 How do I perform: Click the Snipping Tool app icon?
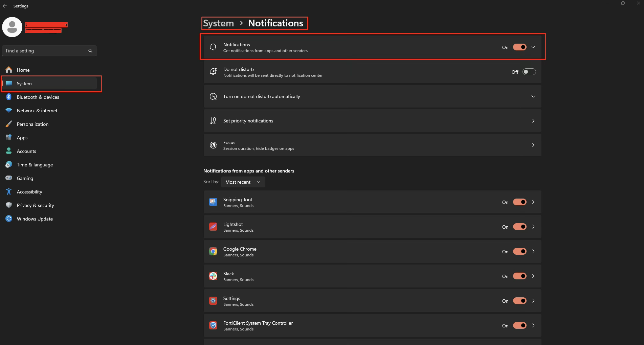pyautogui.click(x=213, y=202)
